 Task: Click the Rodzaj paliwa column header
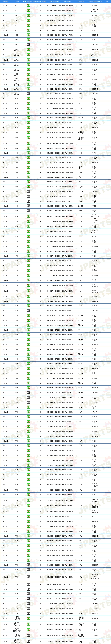28,2
